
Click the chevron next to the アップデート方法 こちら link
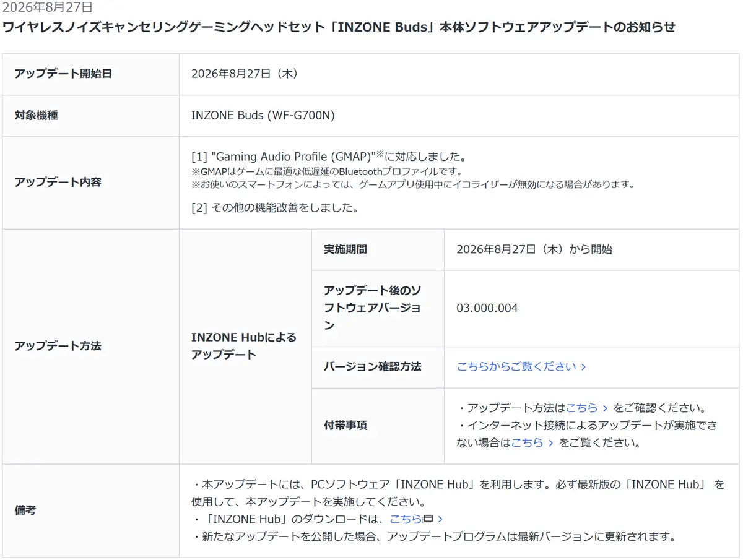pyautogui.click(x=605, y=408)
